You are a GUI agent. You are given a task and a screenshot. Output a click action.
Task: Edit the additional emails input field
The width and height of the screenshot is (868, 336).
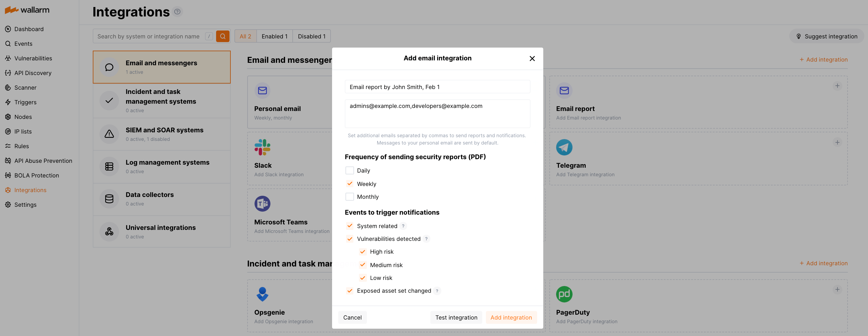[x=437, y=113]
